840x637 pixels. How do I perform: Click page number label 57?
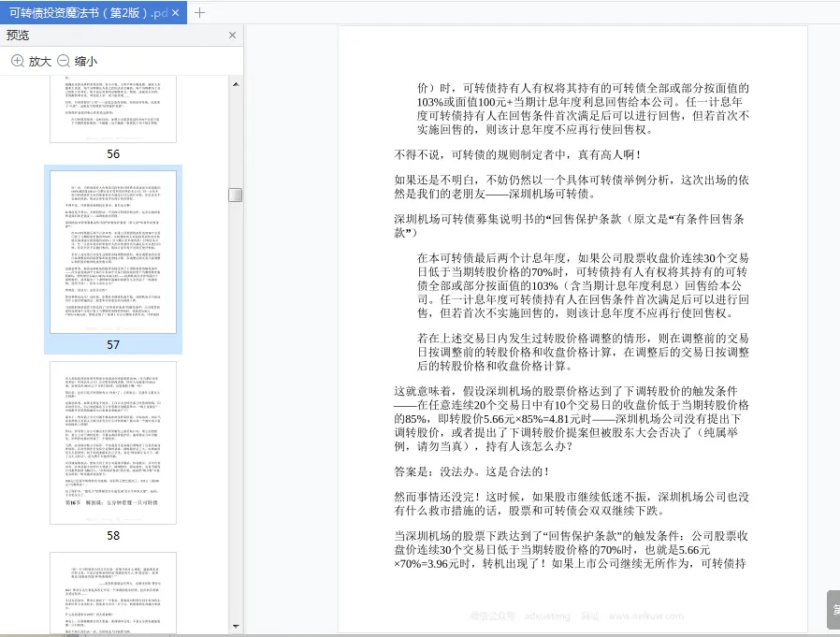pyautogui.click(x=113, y=345)
